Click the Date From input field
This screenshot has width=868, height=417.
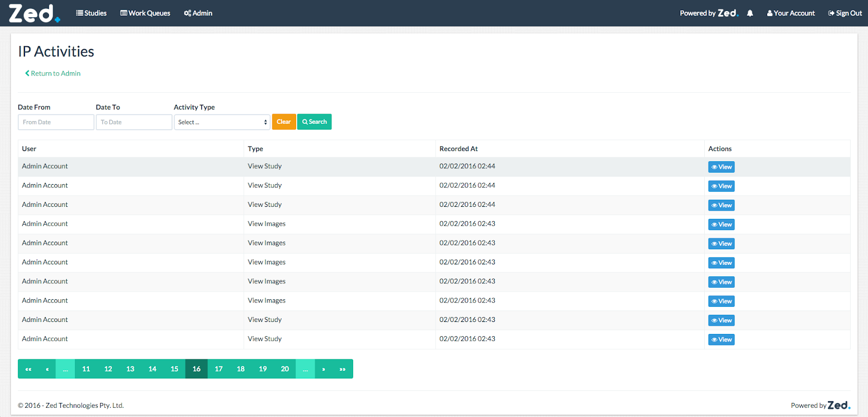56,122
